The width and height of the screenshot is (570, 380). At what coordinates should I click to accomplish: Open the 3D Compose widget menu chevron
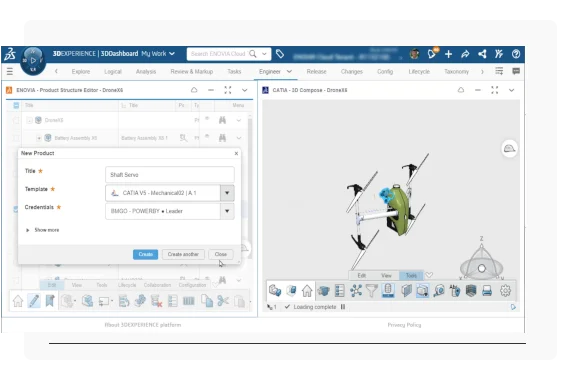(x=511, y=90)
